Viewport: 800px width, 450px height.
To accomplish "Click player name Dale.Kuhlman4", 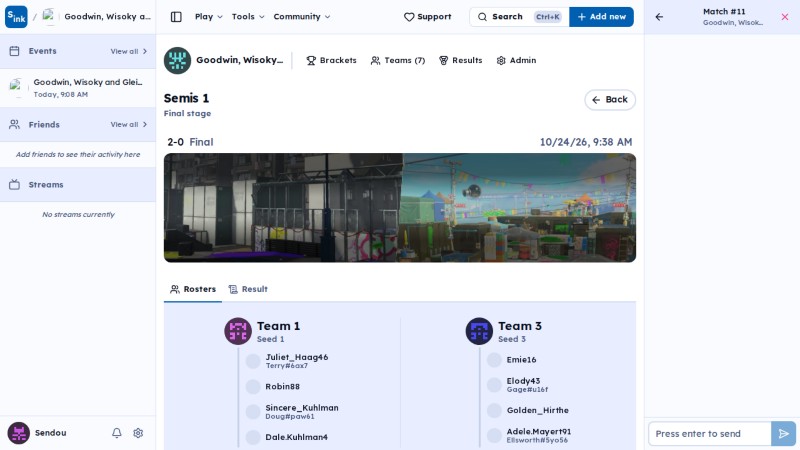I will (296, 437).
